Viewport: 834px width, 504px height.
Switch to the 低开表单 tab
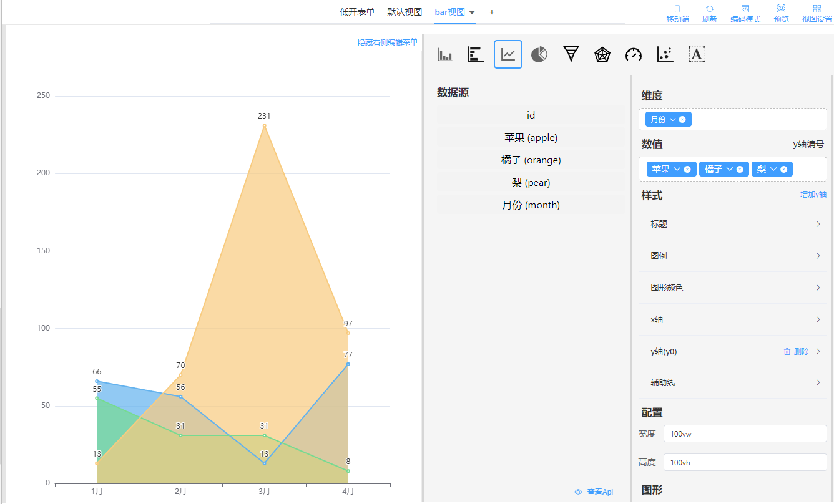click(x=357, y=12)
